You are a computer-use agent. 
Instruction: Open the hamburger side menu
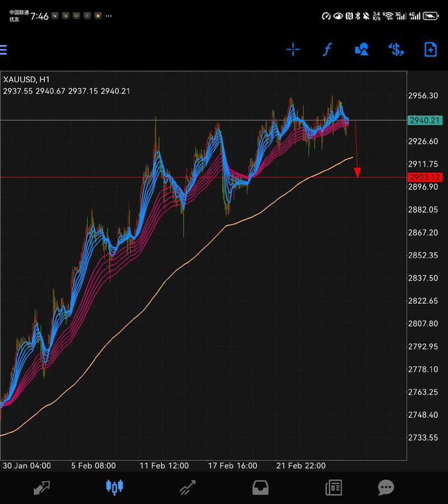click(3, 50)
